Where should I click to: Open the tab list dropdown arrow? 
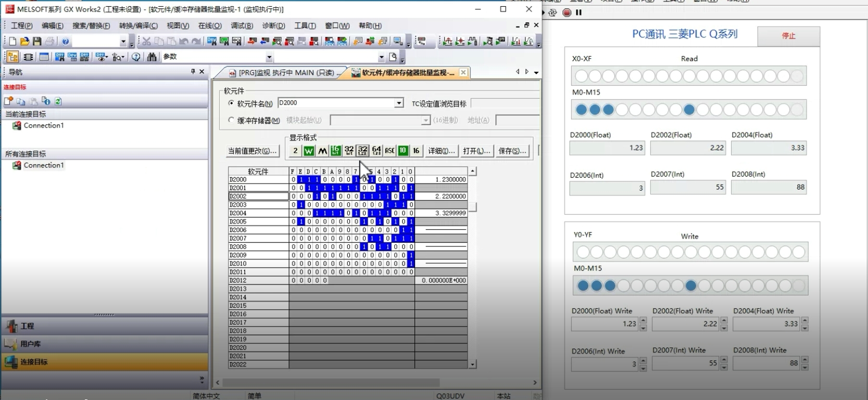coord(536,73)
